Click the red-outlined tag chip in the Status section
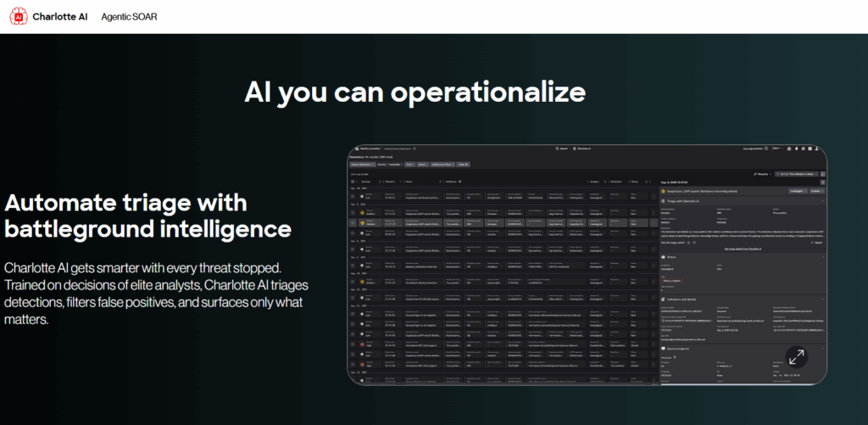This screenshot has width=868, height=425. point(672,281)
